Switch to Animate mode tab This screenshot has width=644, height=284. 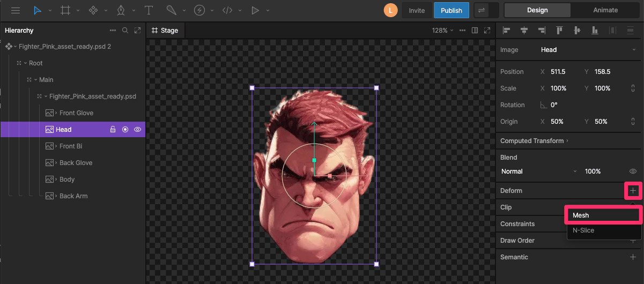tap(605, 10)
